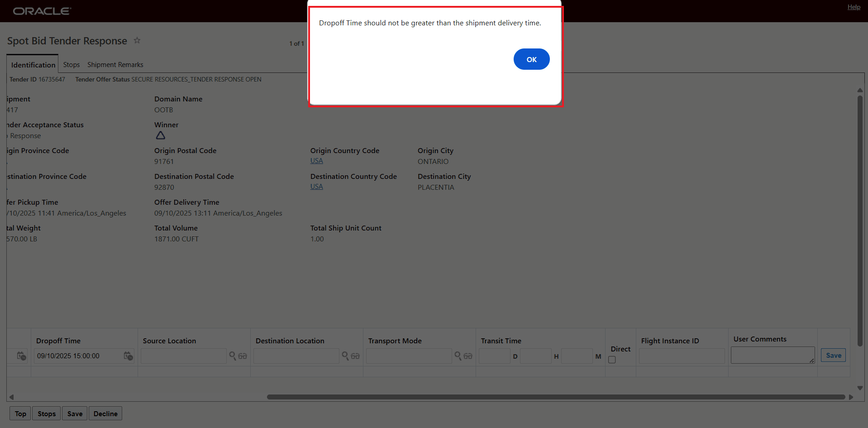Viewport: 868px width, 428px height.
Task: Switch to the Stops tab
Action: coord(71,64)
